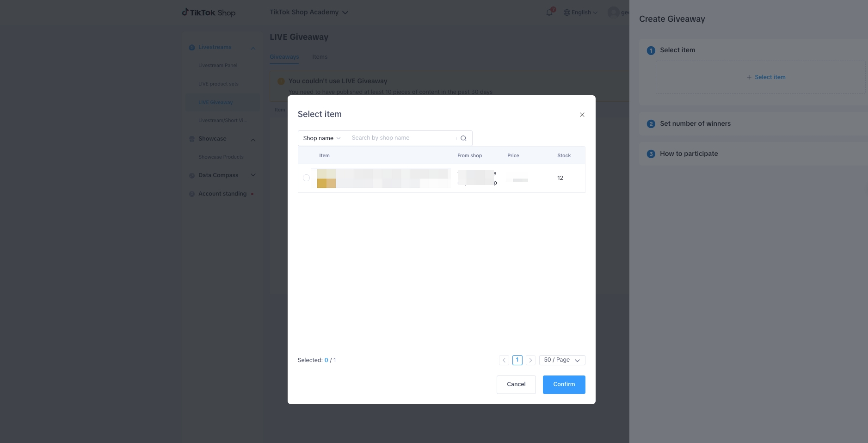
Task: Open the 50 / Page dropdown
Action: click(x=562, y=360)
